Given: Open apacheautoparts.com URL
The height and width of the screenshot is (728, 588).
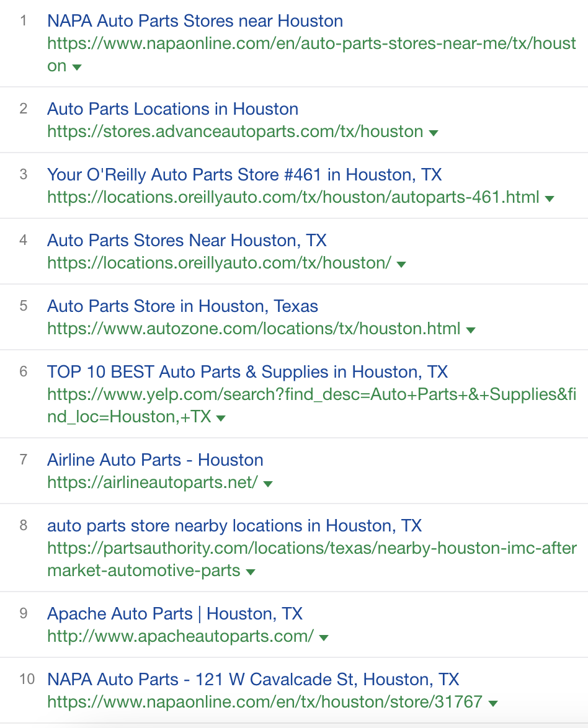Looking at the screenshot, I should click(x=180, y=636).
